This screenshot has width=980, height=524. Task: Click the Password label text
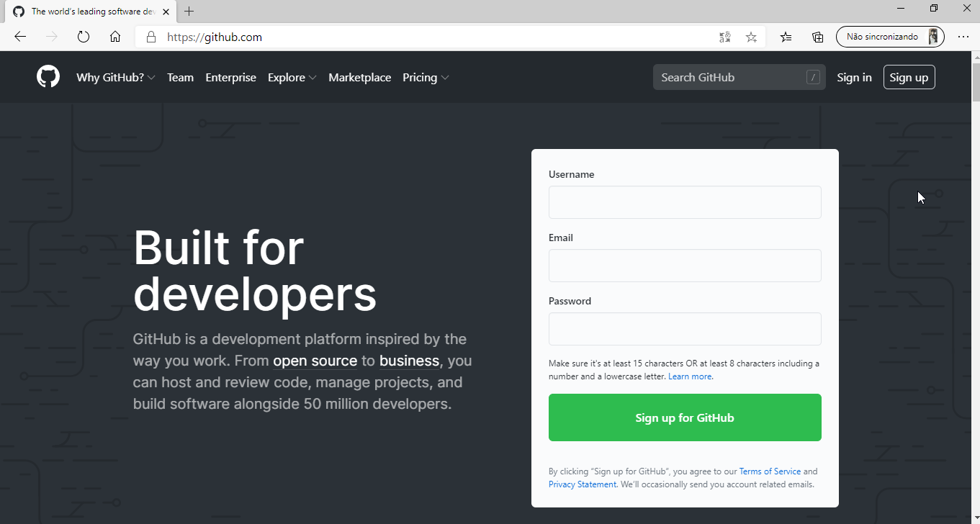pos(570,301)
